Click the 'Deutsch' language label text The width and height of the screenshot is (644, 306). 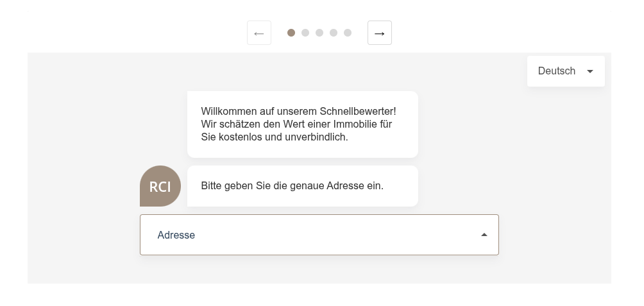coord(556,71)
